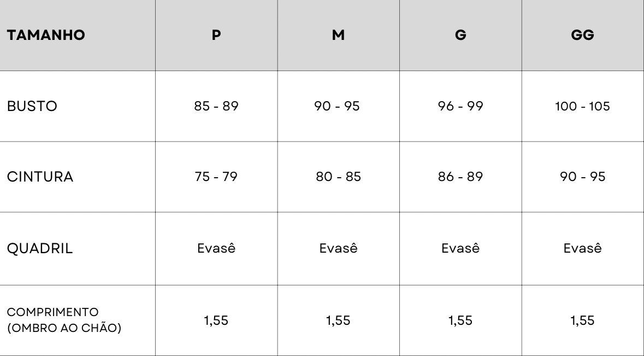Click the CINTURA row label
This screenshot has height=356, width=644.
tap(40, 177)
